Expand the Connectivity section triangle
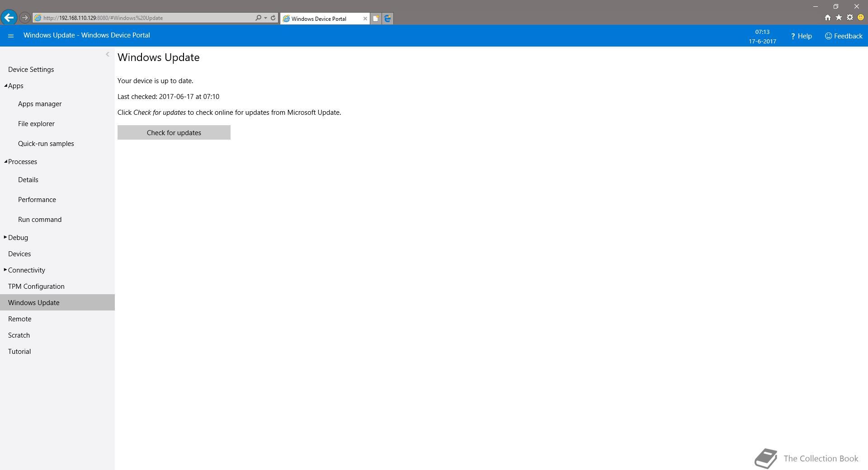The height and width of the screenshot is (470, 868). (5, 270)
